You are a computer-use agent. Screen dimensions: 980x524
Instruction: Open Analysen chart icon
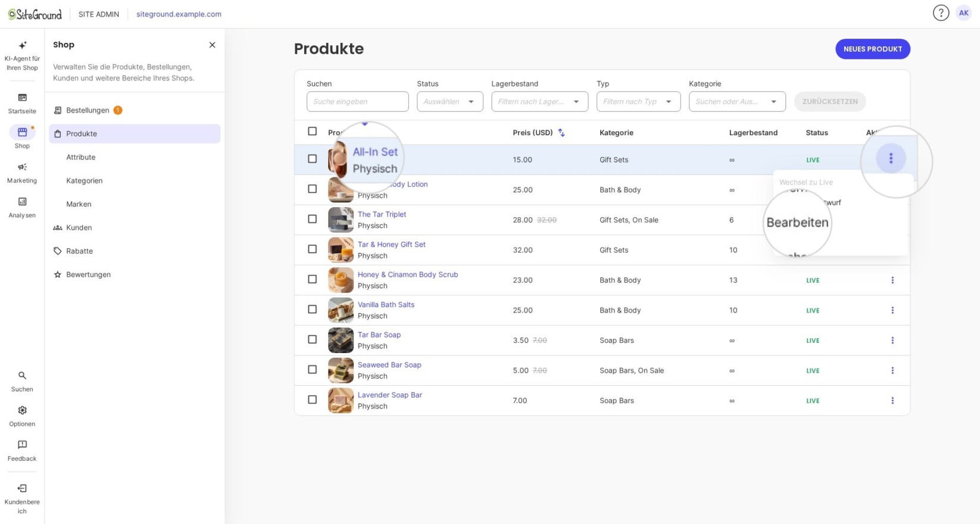[22, 202]
